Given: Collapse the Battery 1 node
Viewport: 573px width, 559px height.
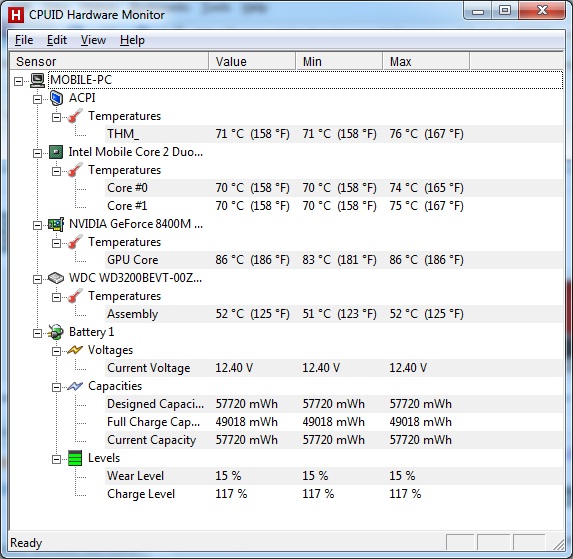Looking at the screenshot, I should point(37,333).
